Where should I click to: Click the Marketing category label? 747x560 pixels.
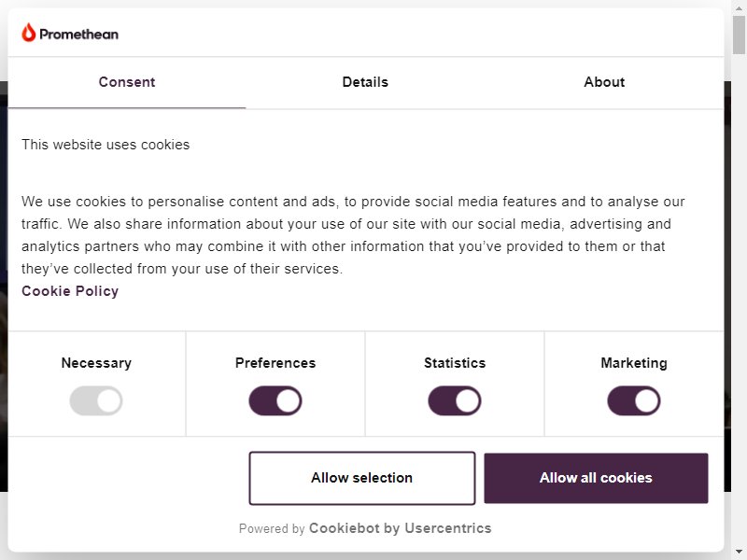tap(634, 363)
